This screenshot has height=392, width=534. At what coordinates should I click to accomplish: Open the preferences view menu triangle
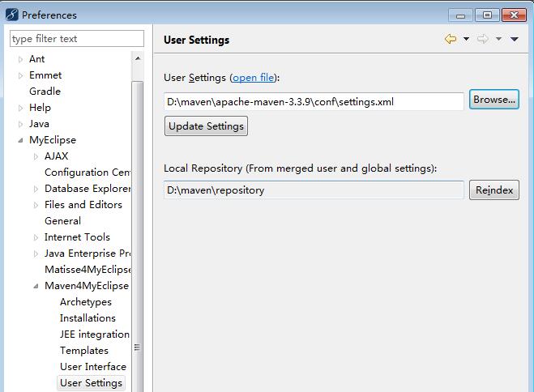pos(515,39)
